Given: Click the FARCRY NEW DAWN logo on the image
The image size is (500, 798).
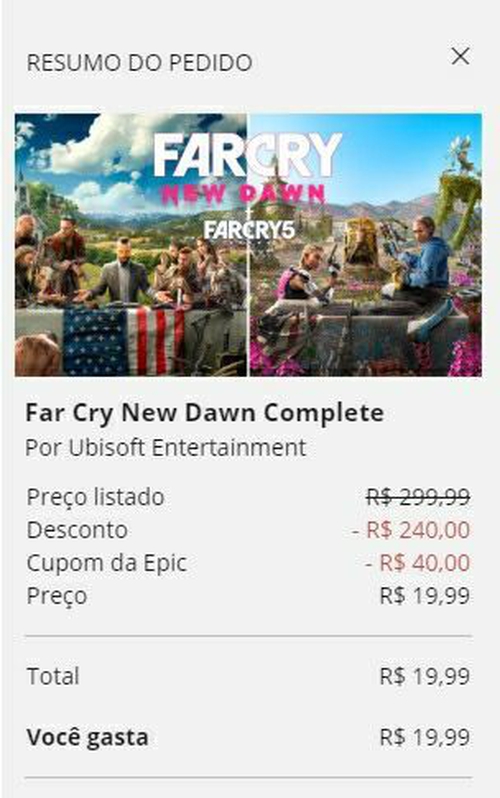Looking at the screenshot, I should [x=247, y=168].
